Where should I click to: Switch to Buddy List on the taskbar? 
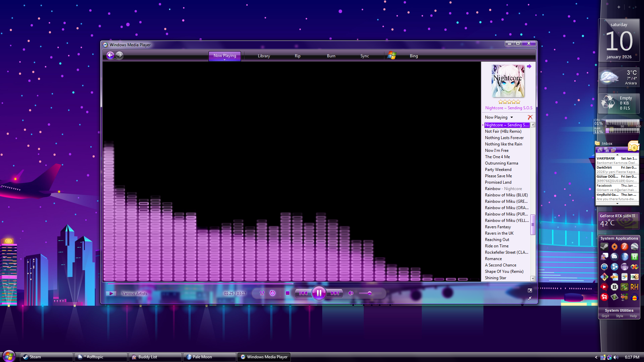(x=155, y=357)
